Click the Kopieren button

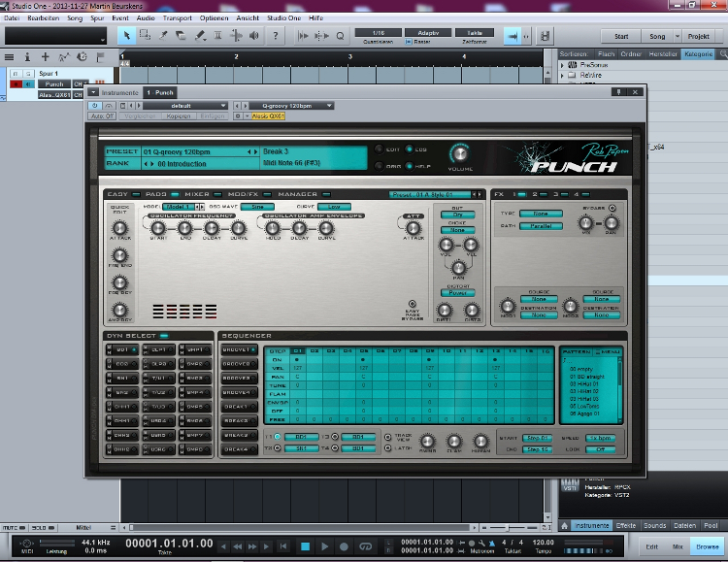[179, 116]
